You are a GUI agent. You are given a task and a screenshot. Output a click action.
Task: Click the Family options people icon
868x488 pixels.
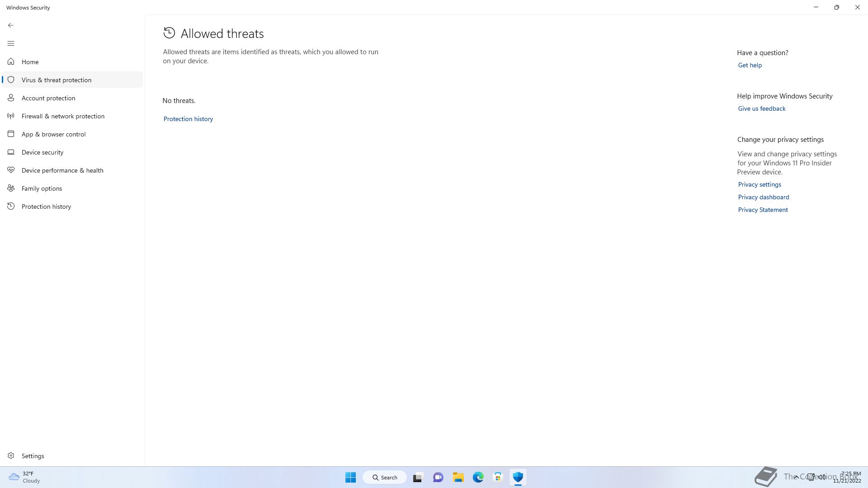[x=11, y=188]
